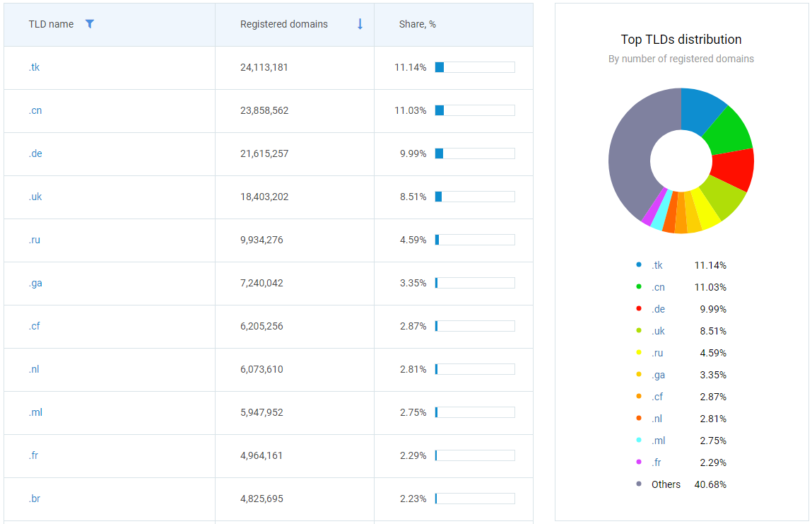Click the gray Others legend dot
This screenshot has width=812, height=524.
(x=639, y=484)
